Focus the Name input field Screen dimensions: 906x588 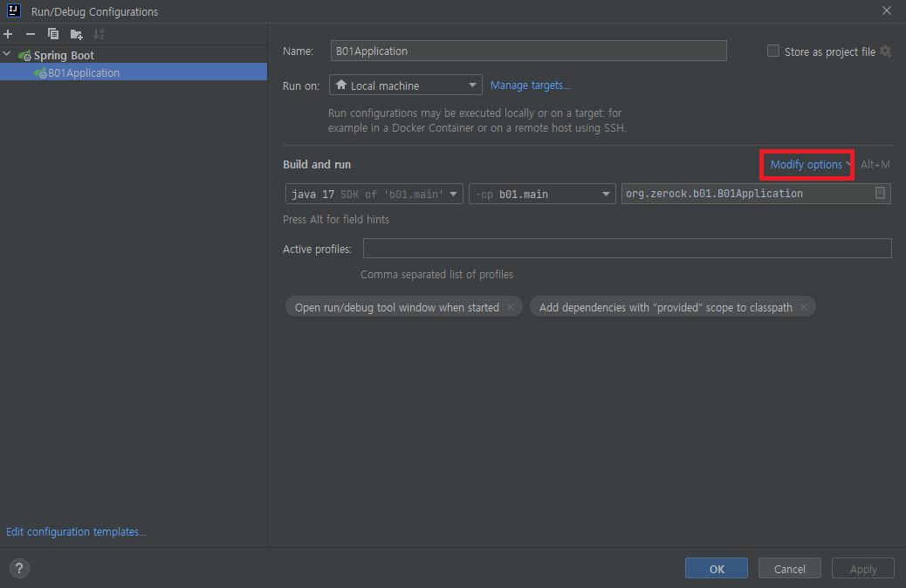[528, 51]
